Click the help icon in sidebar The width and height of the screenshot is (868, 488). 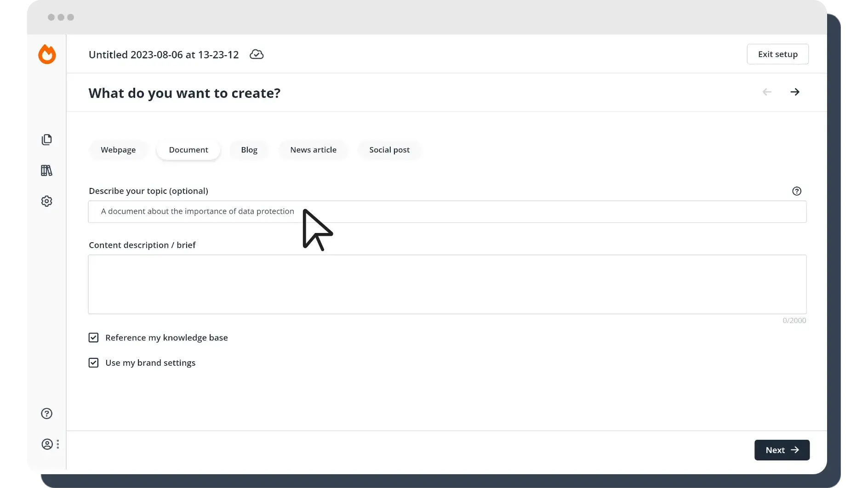(46, 414)
